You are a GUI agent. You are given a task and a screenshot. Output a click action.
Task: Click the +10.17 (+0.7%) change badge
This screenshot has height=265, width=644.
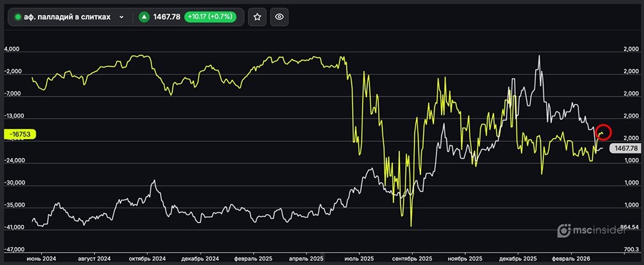coord(211,17)
